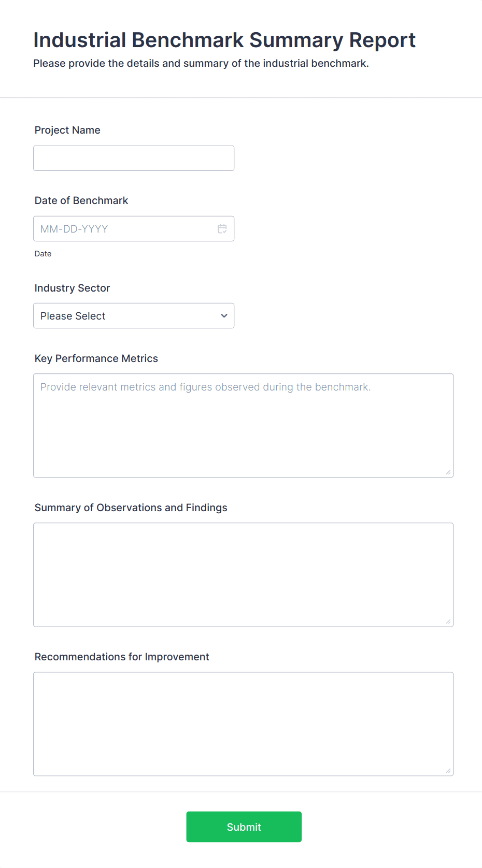Click resize handle of Recommendations box
Screen dimensions: 482x868
tap(448, 770)
